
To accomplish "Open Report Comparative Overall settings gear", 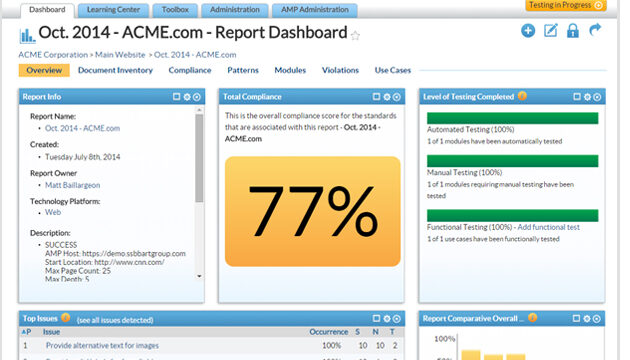I will 587,319.
